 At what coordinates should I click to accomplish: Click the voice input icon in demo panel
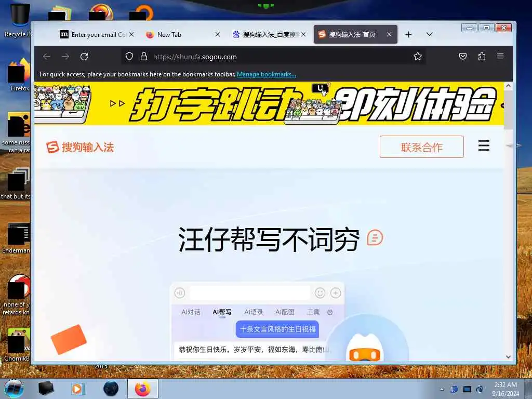pos(180,293)
